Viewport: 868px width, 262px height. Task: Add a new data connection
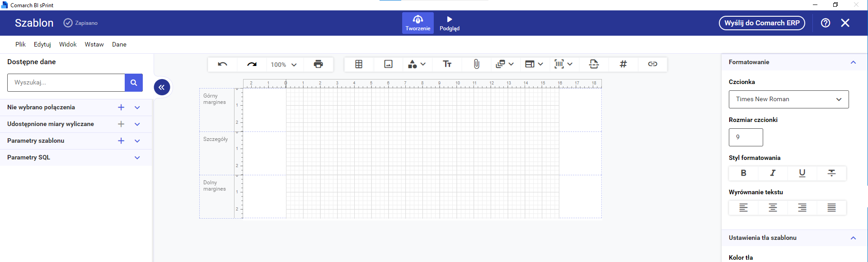121,108
